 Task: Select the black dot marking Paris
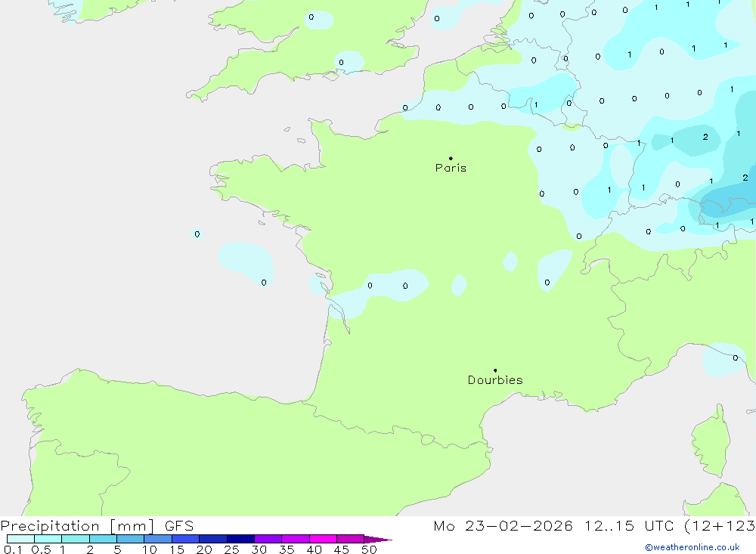pyautogui.click(x=451, y=158)
